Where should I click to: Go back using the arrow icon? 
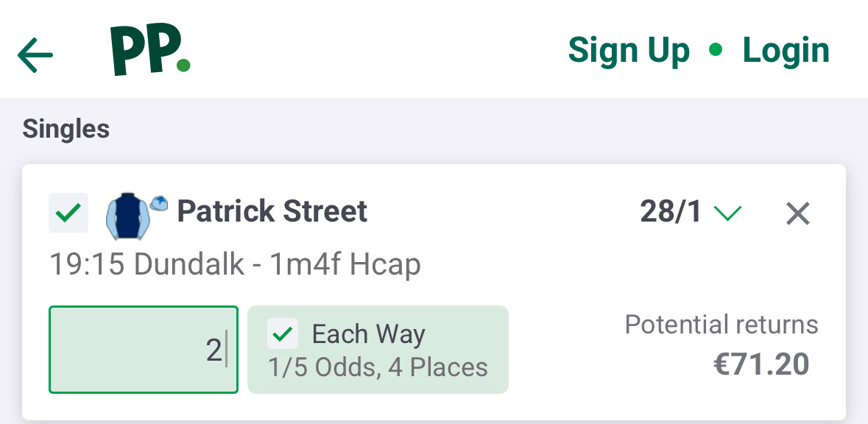[35, 54]
